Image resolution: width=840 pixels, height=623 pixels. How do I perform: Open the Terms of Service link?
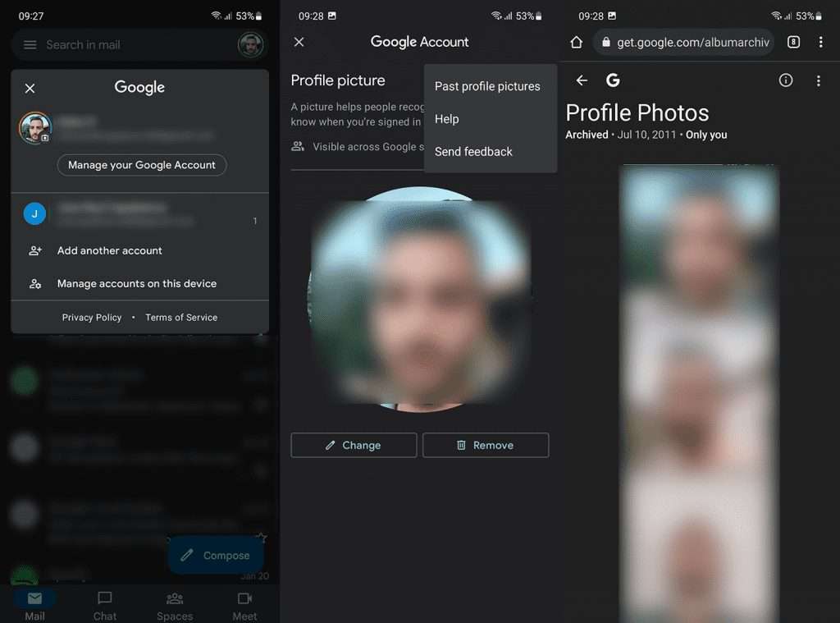181,318
